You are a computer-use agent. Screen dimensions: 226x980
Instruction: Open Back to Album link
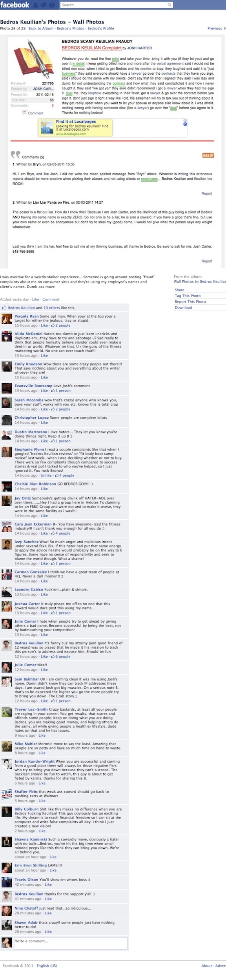41,28
